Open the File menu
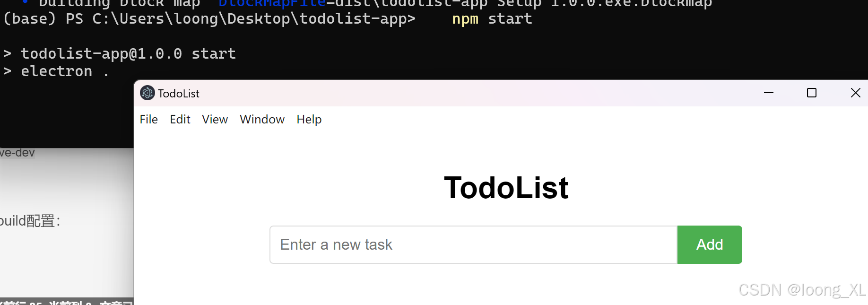868x305 pixels. coord(148,120)
